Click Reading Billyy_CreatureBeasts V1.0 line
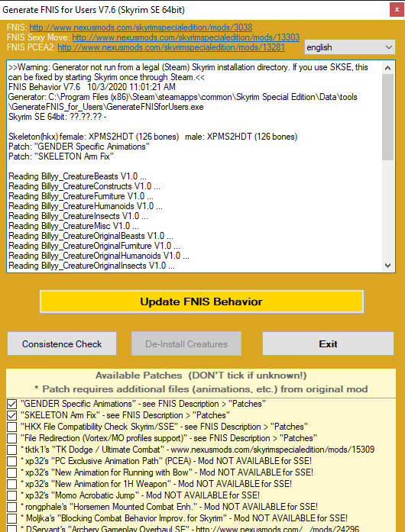The width and height of the screenshot is (405, 532). (x=77, y=176)
